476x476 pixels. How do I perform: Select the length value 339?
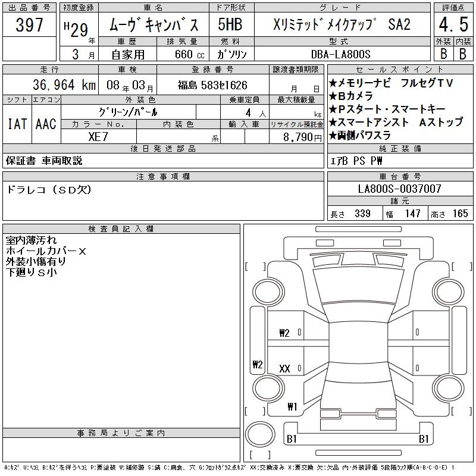click(x=362, y=214)
